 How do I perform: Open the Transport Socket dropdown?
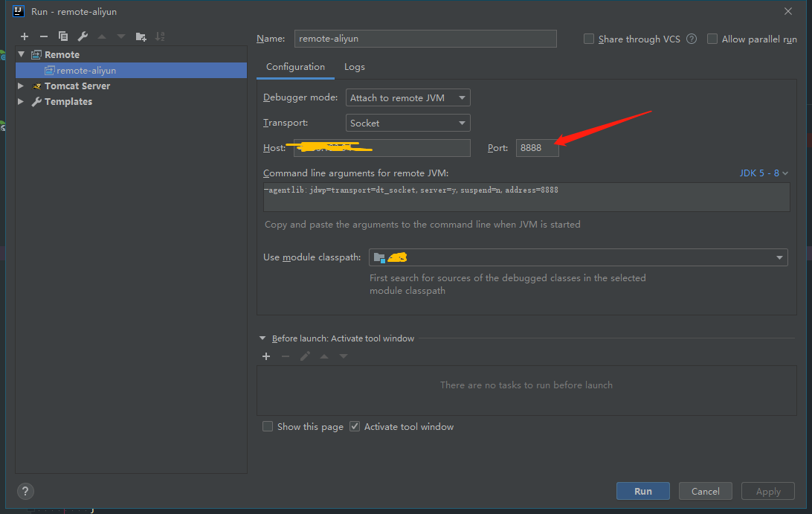click(x=407, y=123)
